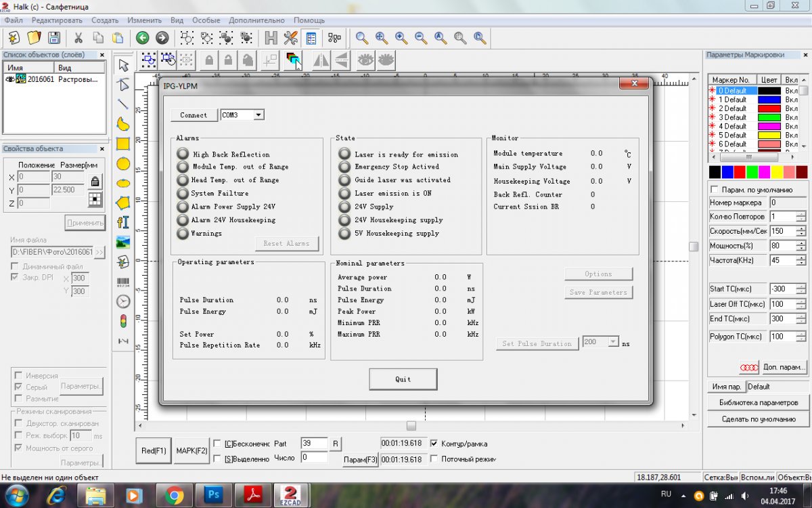Open the 'Дополнительно' menu
Image resolution: width=812 pixels, height=508 pixels.
[x=256, y=20]
